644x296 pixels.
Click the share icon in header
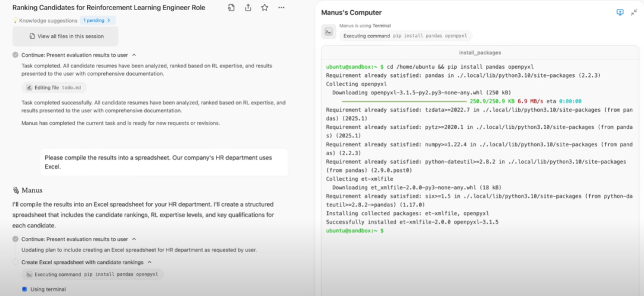(248, 8)
